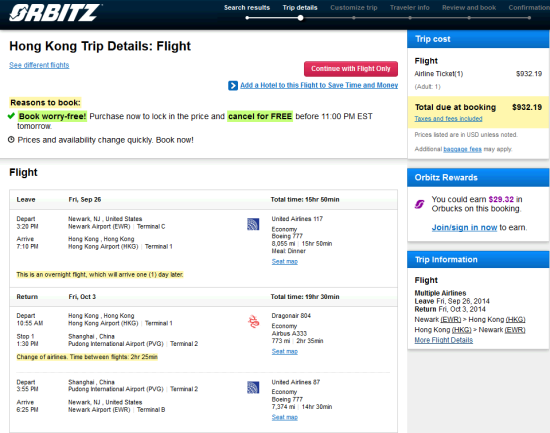Select the Trip details step
This screenshot has height=433, width=550.
(300, 8)
